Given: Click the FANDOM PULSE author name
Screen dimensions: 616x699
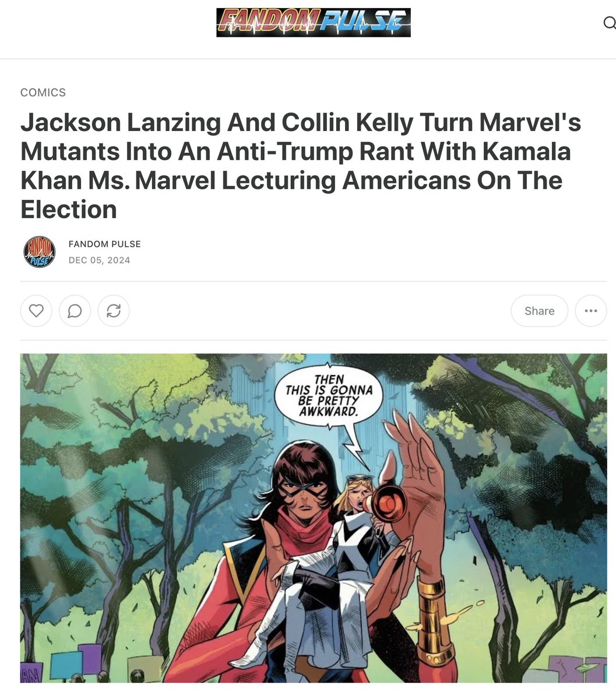Looking at the screenshot, I should click(105, 243).
